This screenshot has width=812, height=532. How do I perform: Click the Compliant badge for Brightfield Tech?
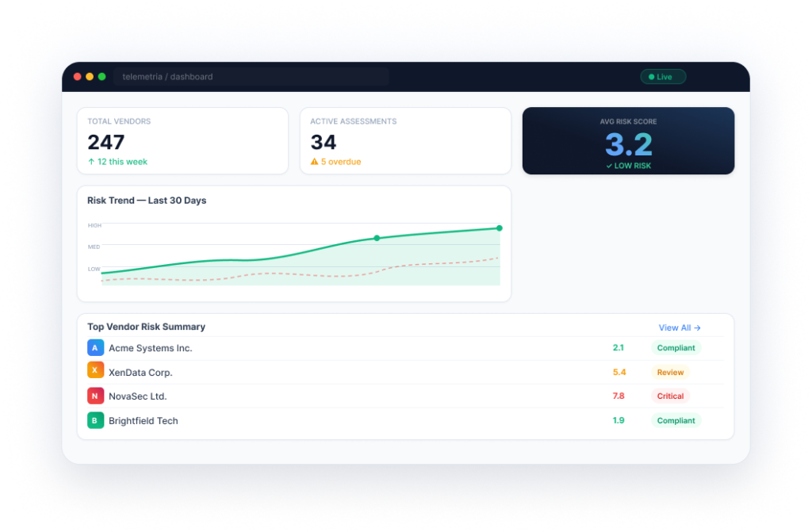[676, 420]
